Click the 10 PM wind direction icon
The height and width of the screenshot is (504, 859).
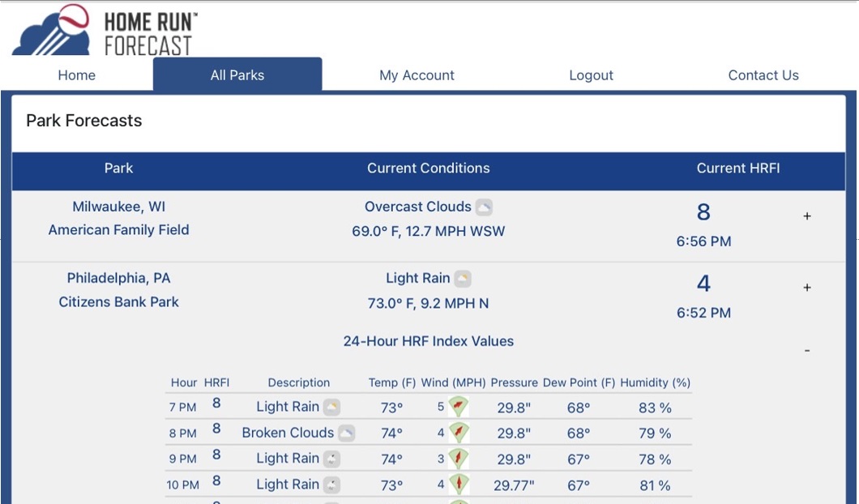pyautogui.click(x=459, y=485)
